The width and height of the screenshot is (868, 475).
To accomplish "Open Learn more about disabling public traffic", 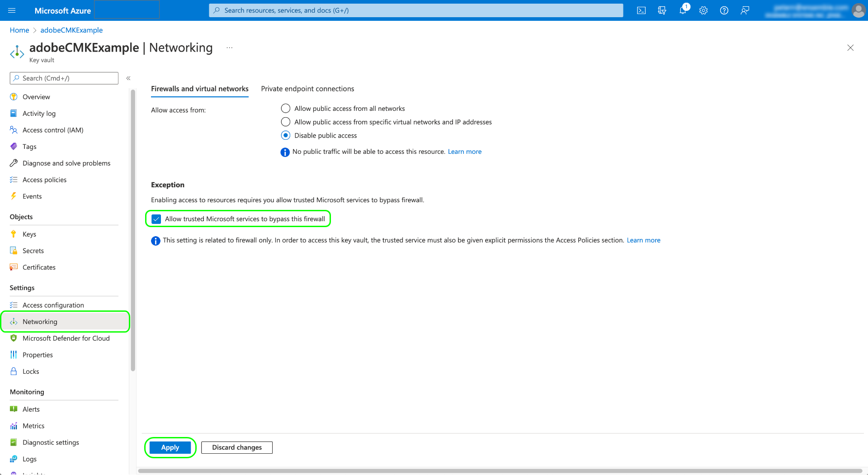I will click(x=465, y=152).
